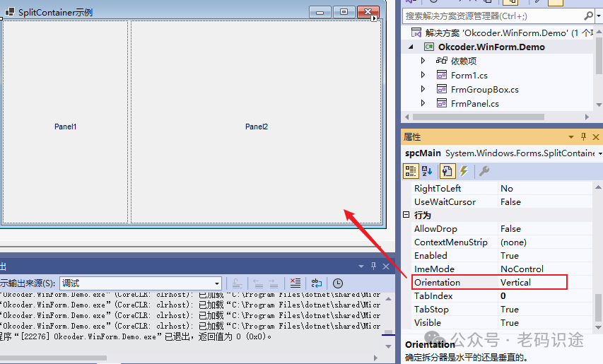Click Panel1 in the SplitContainer designer
Image resolution: width=603 pixels, height=364 pixels.
(65, 127)
